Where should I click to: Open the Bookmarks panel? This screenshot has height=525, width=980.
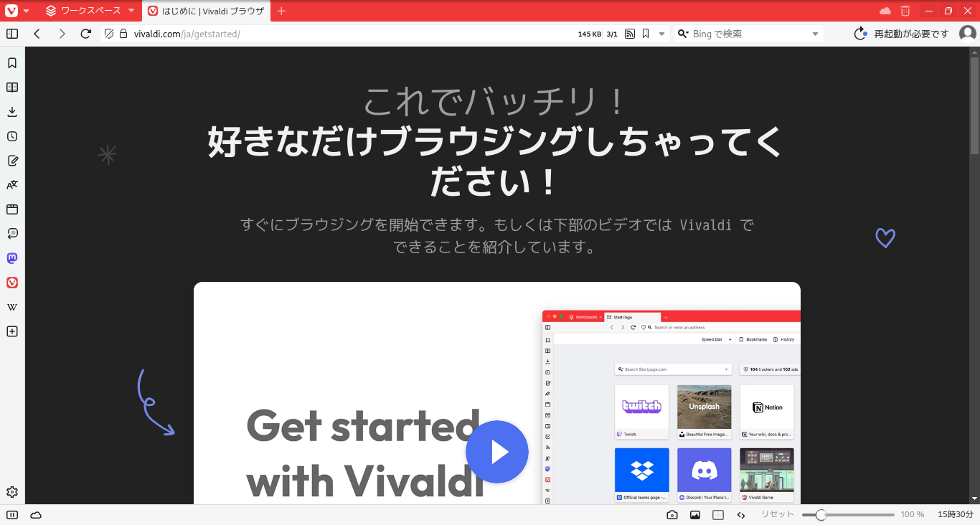pos(12,63)
